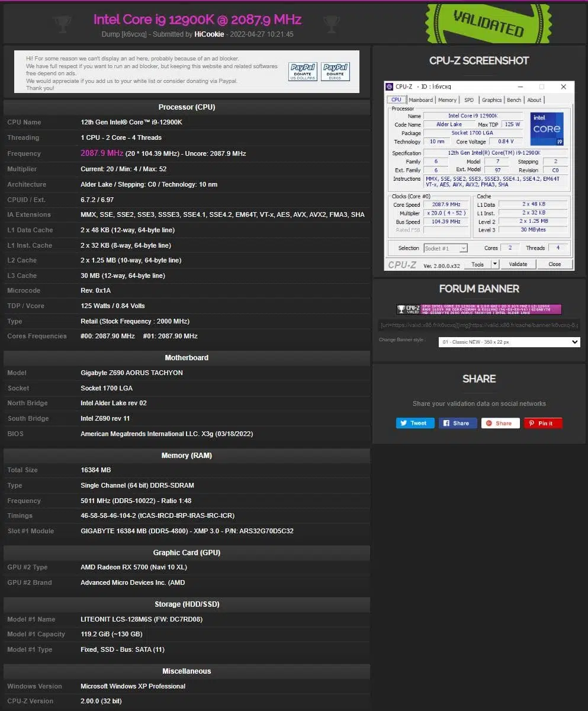Open the Bench tab in CPU-Z

(514, 100)
